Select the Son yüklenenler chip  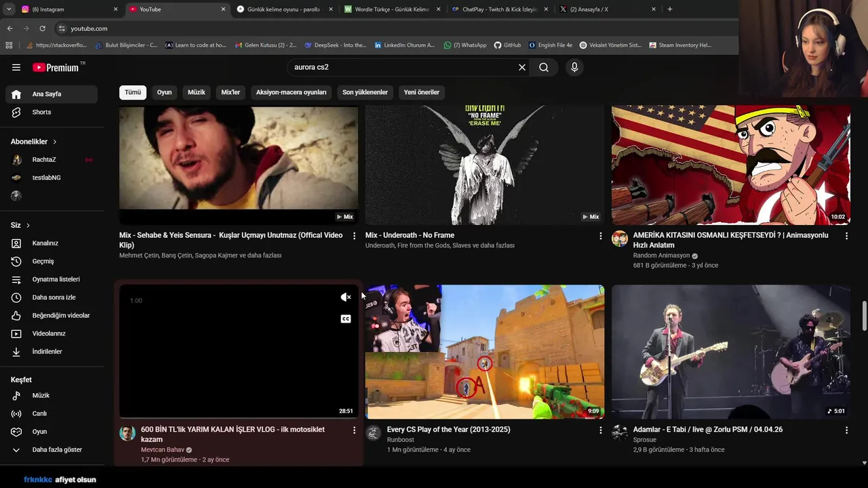click(365, 92)
